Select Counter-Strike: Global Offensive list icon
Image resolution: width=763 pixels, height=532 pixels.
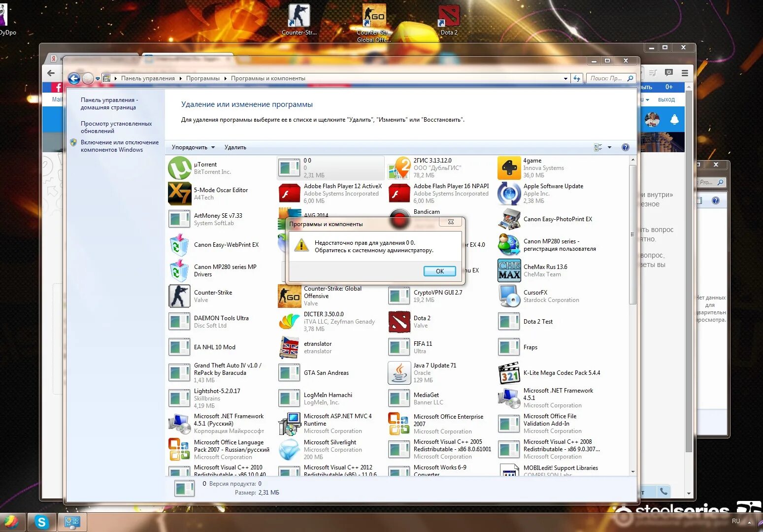coord(289,296)
